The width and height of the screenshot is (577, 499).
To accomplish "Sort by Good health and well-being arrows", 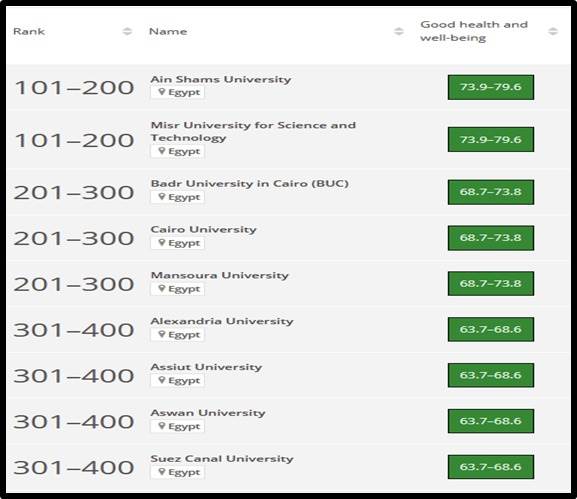I will click(553, 31).
